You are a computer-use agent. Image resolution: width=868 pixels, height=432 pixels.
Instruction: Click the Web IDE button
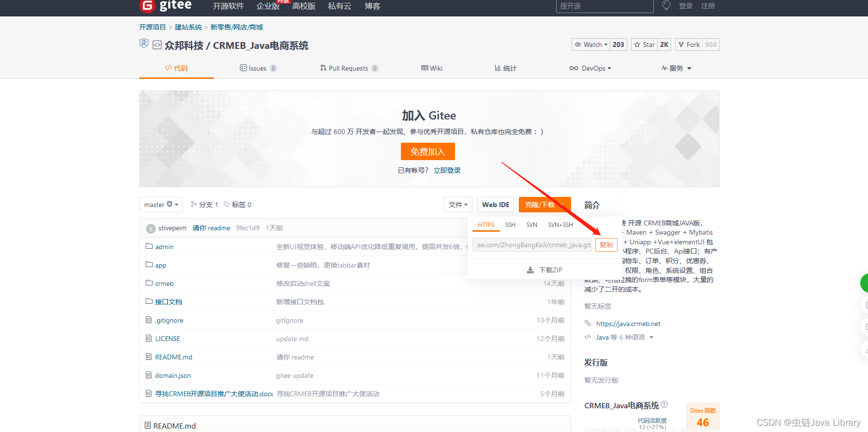point(496,205)
